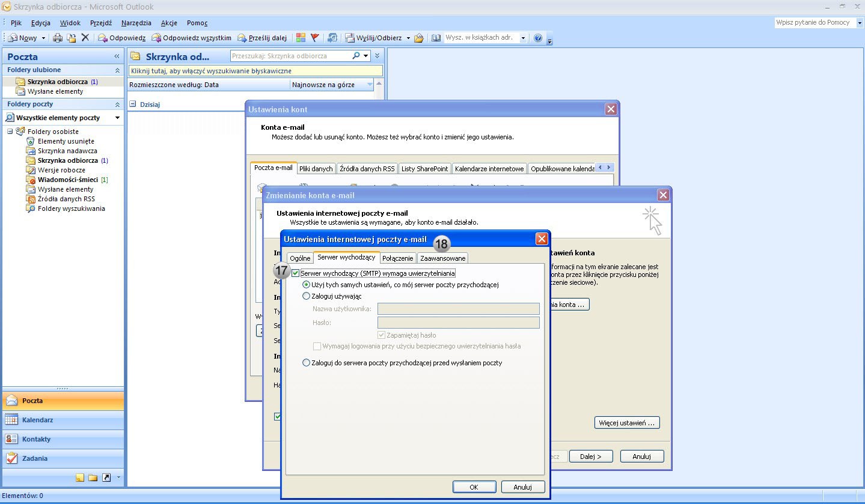Click Dalej button in Zmienianie konta window

(591, 457)
